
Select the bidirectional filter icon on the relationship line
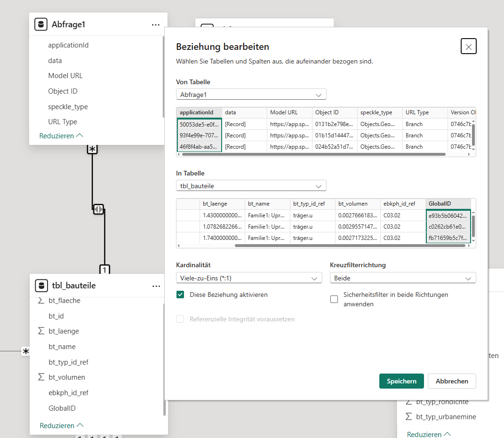98,209
